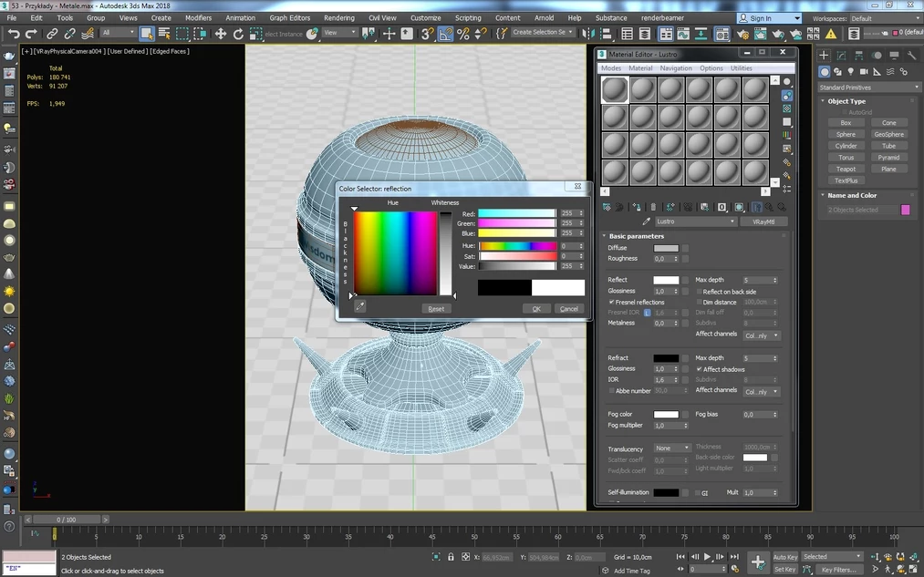This screenshot has width=924, height=577.
Task: Click Reset in the Color Selector dialog
Action: (x=436, y=308)
